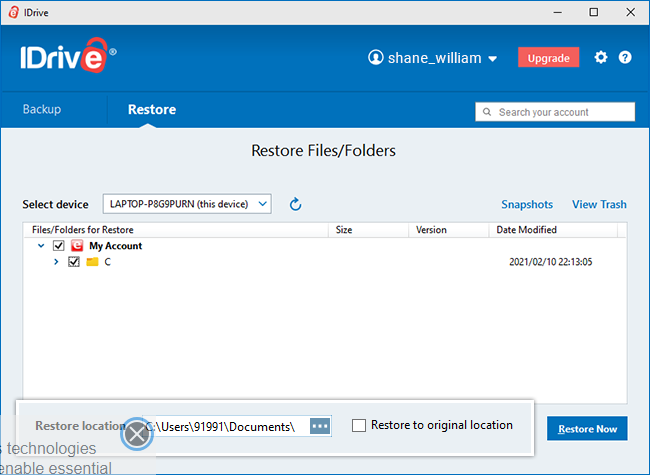650x475 pixels.
Task: Open the Select device dropdown
Action: coord(187,204)
